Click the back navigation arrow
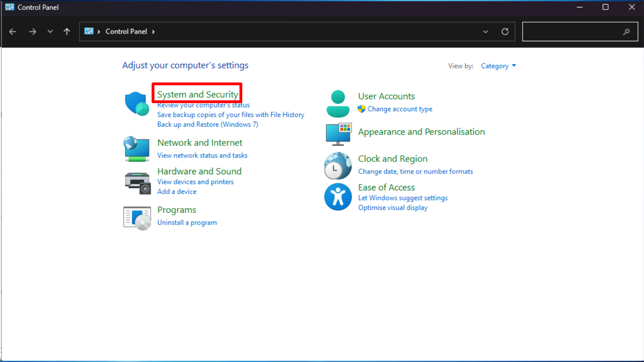The width and height of the screenshot is (644, 362). click(12, 32)
